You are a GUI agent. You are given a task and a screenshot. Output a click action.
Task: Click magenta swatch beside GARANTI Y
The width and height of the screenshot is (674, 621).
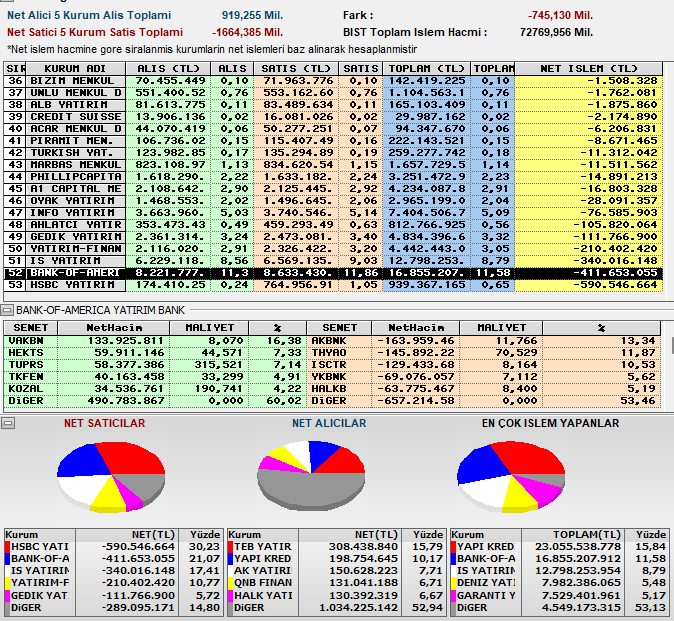pyautogui.click(x=453, y=596)
